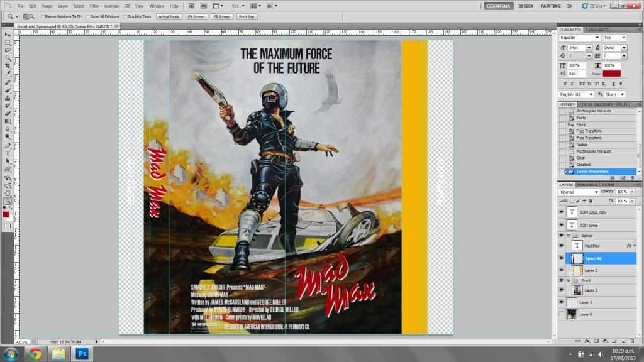Screen dimensions: 644x362
Task: Select the Quick Selection tool
Action: [x=8, y=58]
